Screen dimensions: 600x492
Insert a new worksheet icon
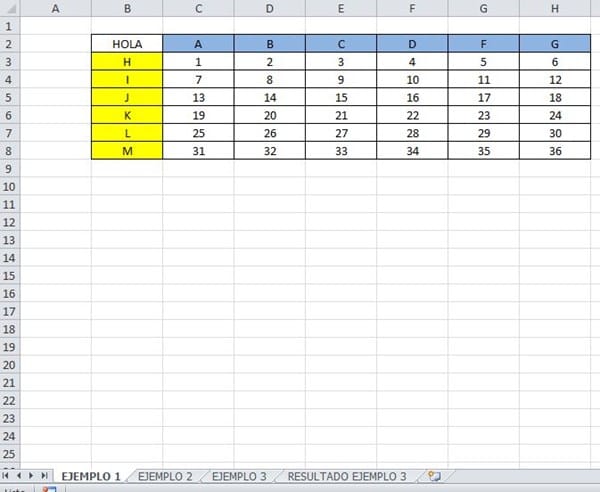coord(434,476)
